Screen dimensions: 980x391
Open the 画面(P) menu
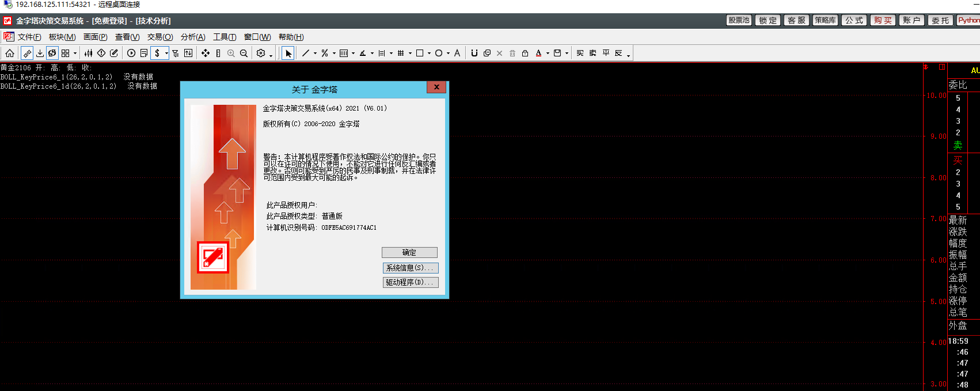point(96,37)
